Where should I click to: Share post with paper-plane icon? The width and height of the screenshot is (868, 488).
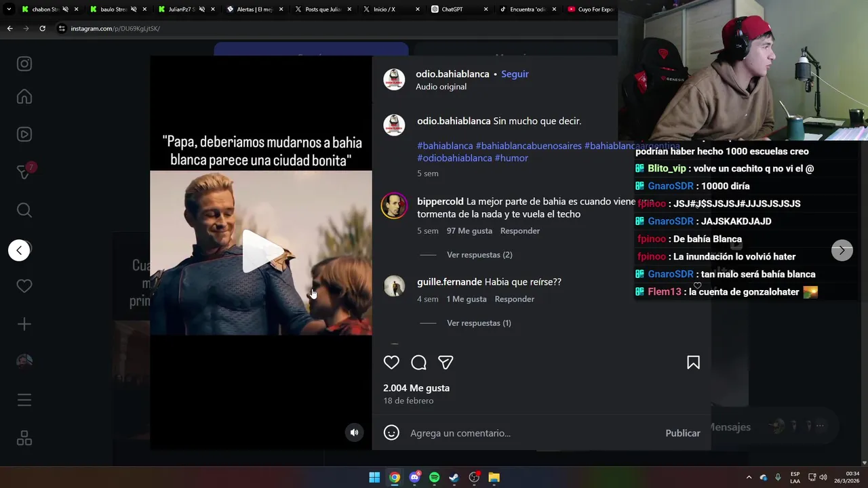446,363
